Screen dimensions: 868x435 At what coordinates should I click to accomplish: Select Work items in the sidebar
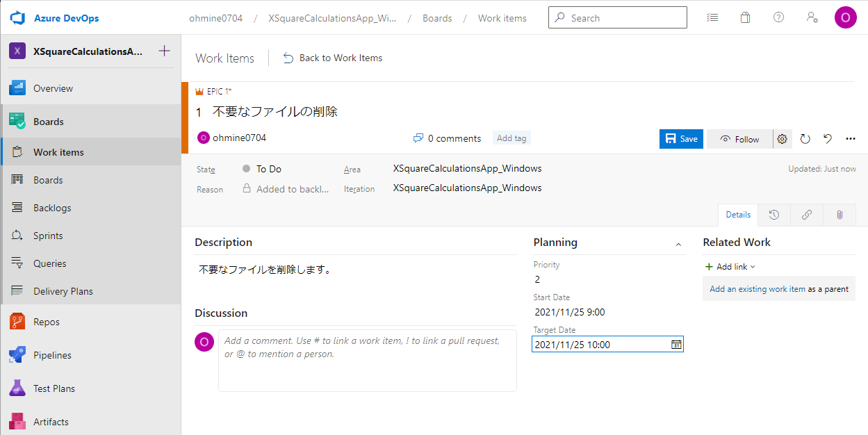[90, 152]
